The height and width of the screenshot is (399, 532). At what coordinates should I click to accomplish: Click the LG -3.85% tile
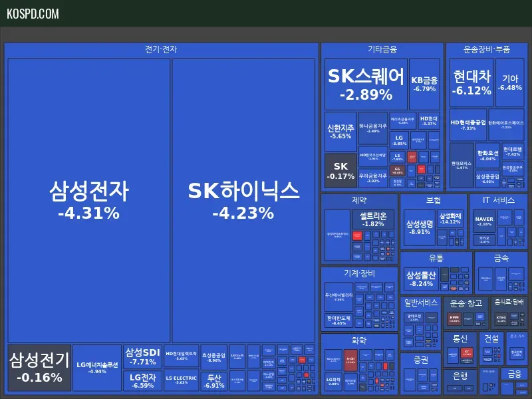(x=399, y=140)
